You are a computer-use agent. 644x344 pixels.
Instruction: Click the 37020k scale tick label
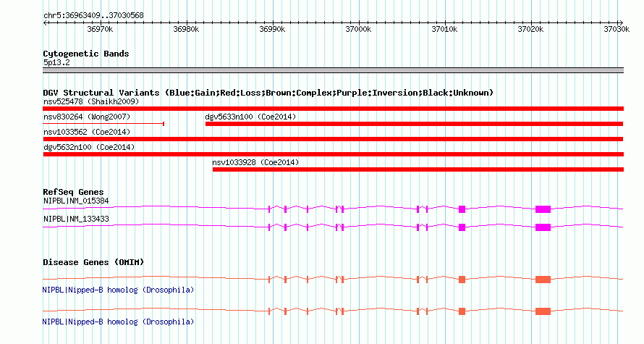530,29
